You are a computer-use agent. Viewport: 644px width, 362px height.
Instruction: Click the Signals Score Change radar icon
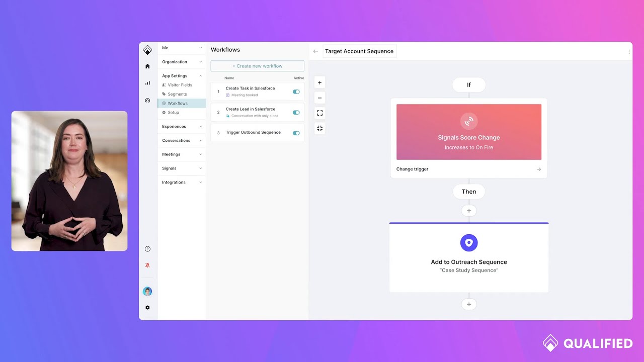(469, 121)
